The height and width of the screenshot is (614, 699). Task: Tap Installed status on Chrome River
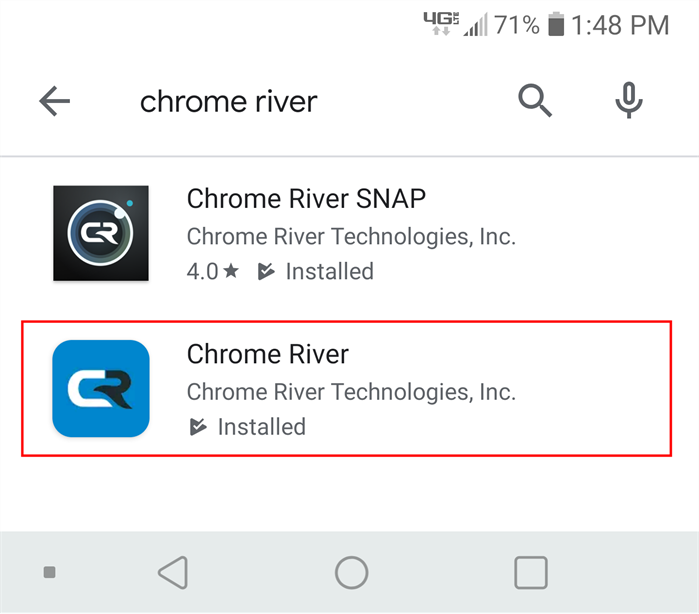click(261, 427)
